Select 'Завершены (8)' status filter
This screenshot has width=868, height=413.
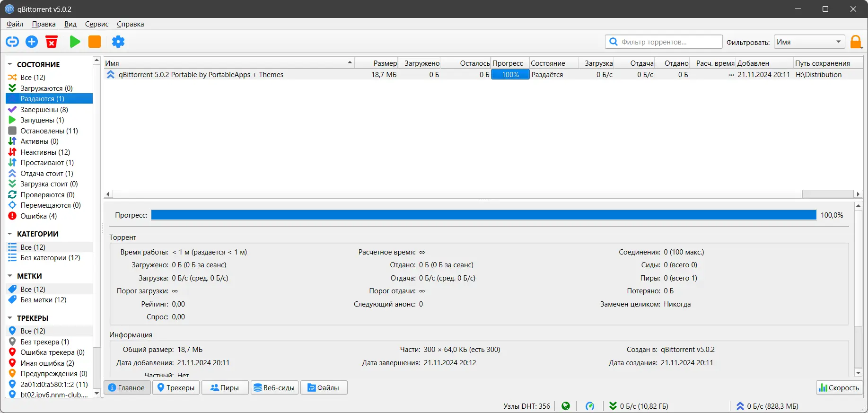pos(49,109)
